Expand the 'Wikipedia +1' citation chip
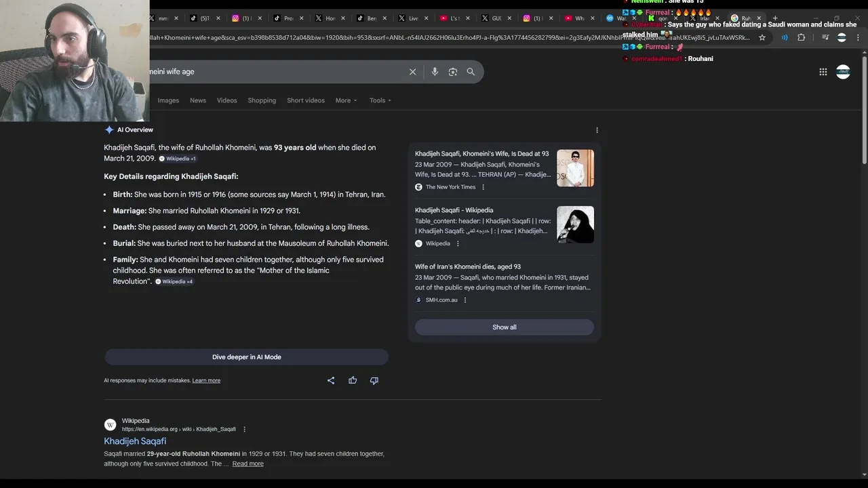This screenshot has height=488, width=868. [x=178, y=159]
